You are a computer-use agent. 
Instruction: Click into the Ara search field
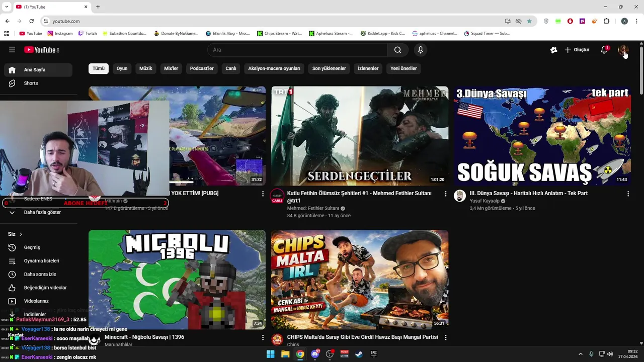point(297,50)
